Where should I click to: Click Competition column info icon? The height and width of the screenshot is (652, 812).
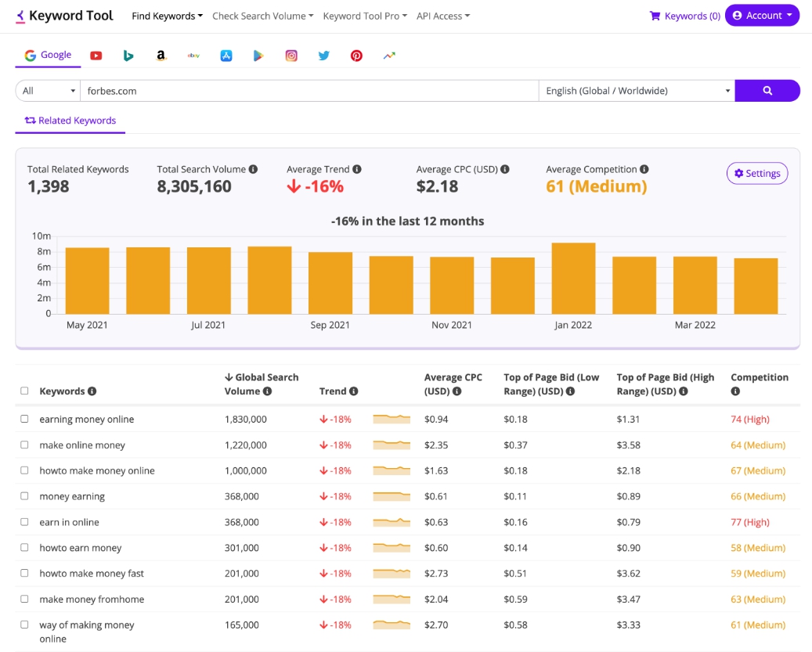click(x=735, y=391)
